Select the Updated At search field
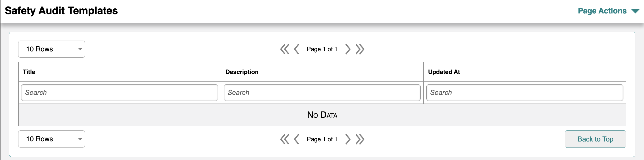This screenshot has width=644, height=160. [525, 92]
